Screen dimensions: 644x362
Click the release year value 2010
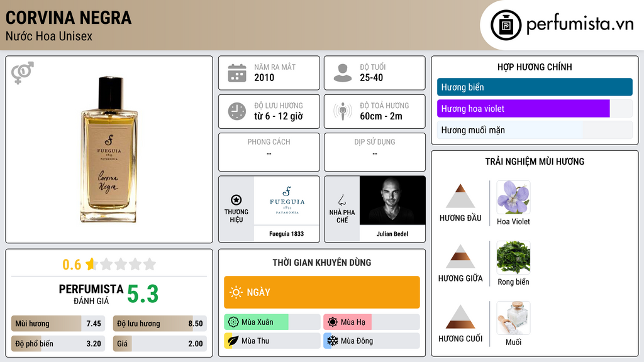[264, 77]
